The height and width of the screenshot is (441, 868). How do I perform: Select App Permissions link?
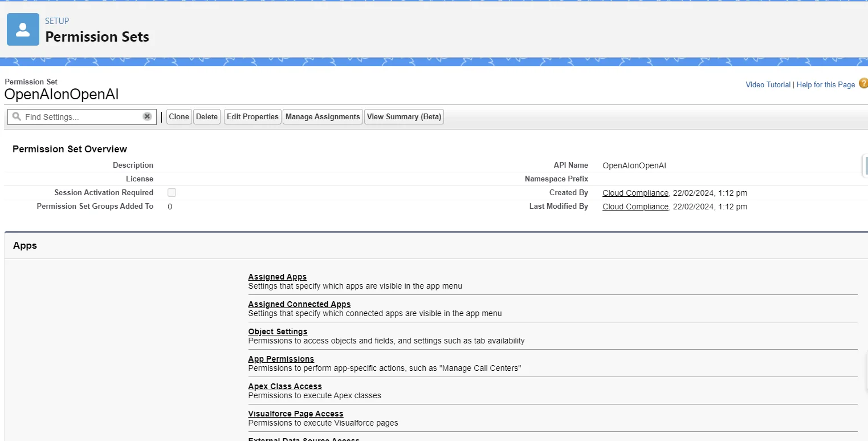coord(281,359)
